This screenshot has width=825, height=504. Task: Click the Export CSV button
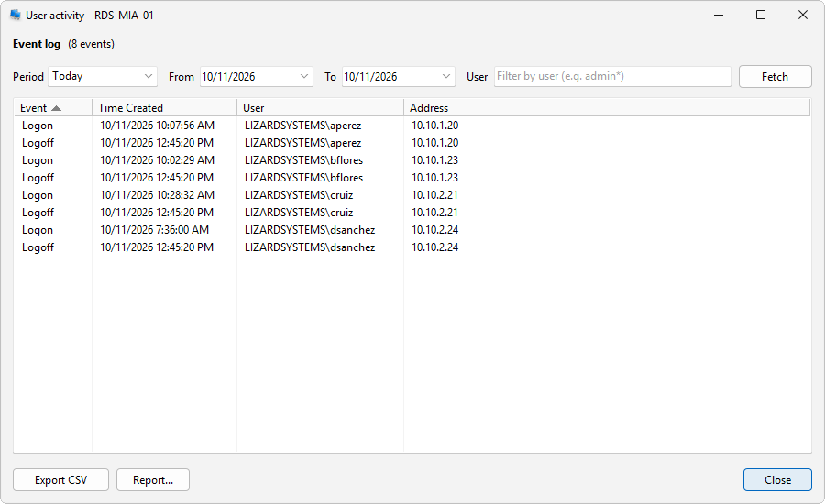[x=61, y=480]
